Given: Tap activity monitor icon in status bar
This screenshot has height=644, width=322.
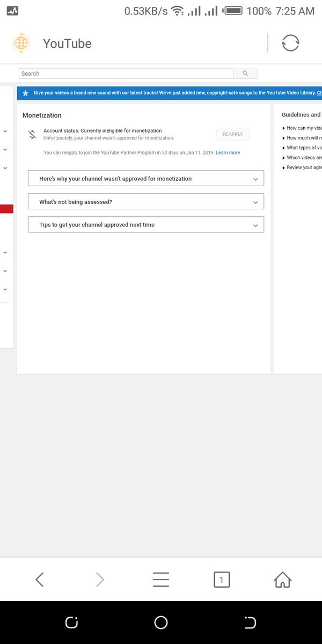Looking at the screenshot, I should click(x=12, y=11).
